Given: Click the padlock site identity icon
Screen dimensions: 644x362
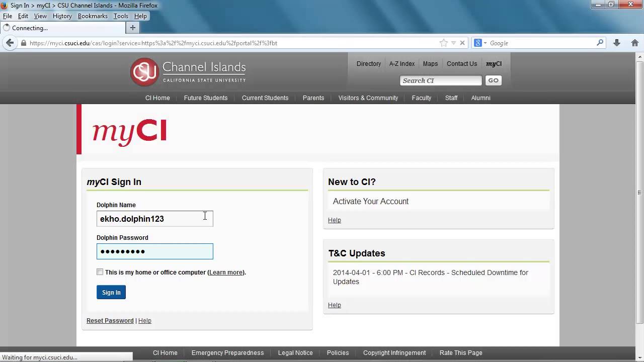Looking at the screenshot, I should pos(23,43).
